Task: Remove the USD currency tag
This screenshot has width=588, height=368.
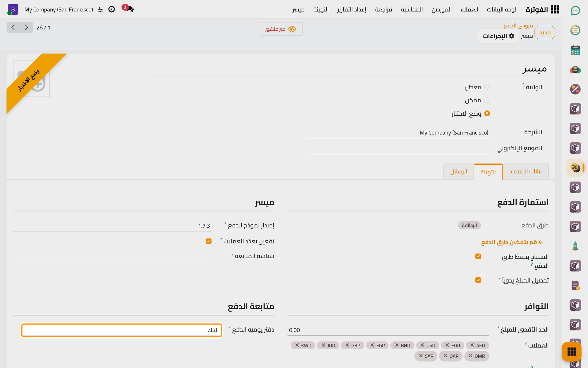Action: click(x=422, y=345)
